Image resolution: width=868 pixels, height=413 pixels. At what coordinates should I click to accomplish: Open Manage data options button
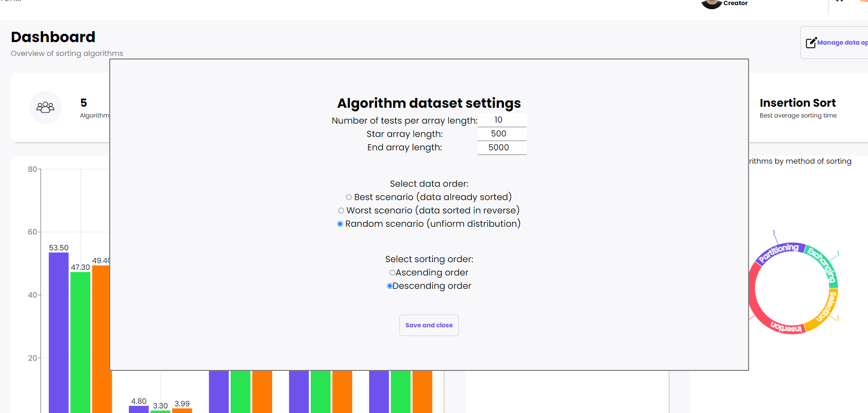coord(834,43)
